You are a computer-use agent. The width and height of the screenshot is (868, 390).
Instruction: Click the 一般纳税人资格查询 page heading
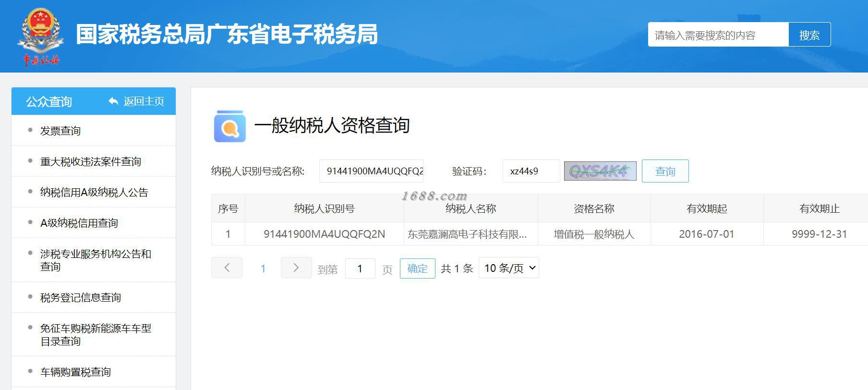coord(332,125)
